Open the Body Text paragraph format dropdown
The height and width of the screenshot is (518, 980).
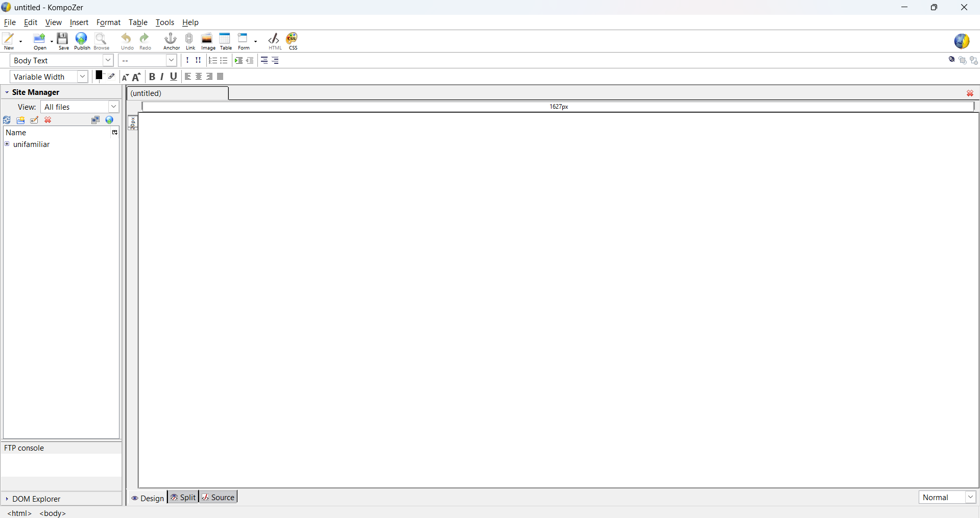62,61
